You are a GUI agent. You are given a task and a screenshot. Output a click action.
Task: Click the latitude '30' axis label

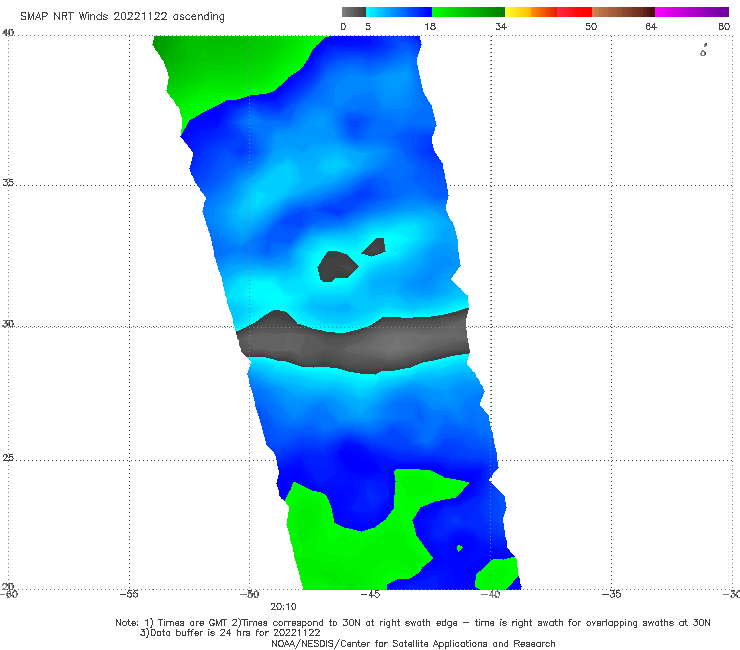(x=8, y=324)
